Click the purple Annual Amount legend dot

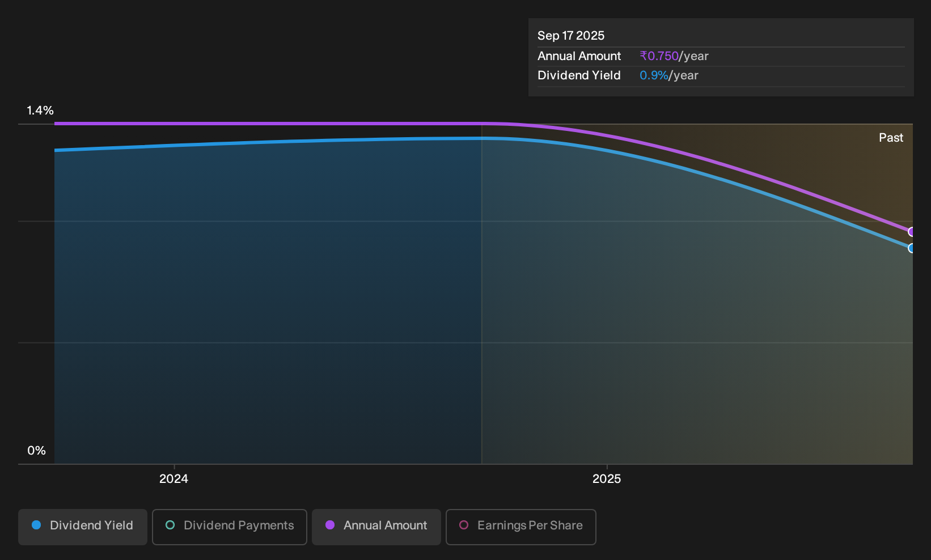pos(330,525)
